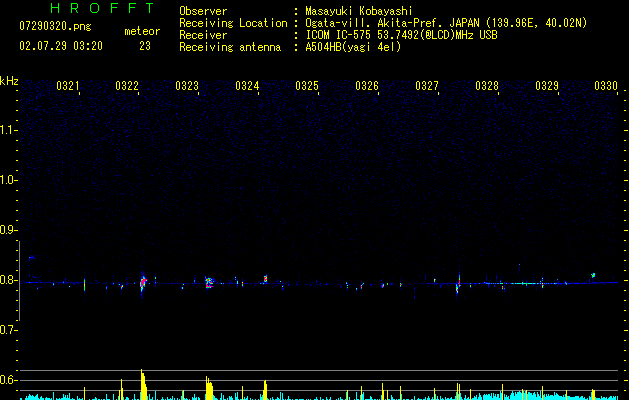Click the 1.1 kHz axis label
The height and width of the screenshot is (400, 629).
8,130
